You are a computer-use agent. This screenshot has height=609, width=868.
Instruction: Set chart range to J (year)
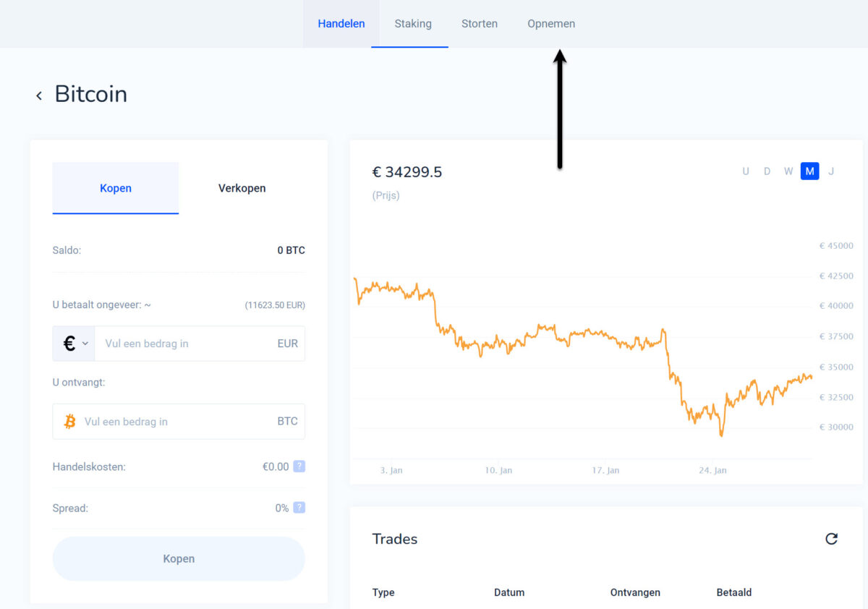pyautogui.click(x=831, y=171)
